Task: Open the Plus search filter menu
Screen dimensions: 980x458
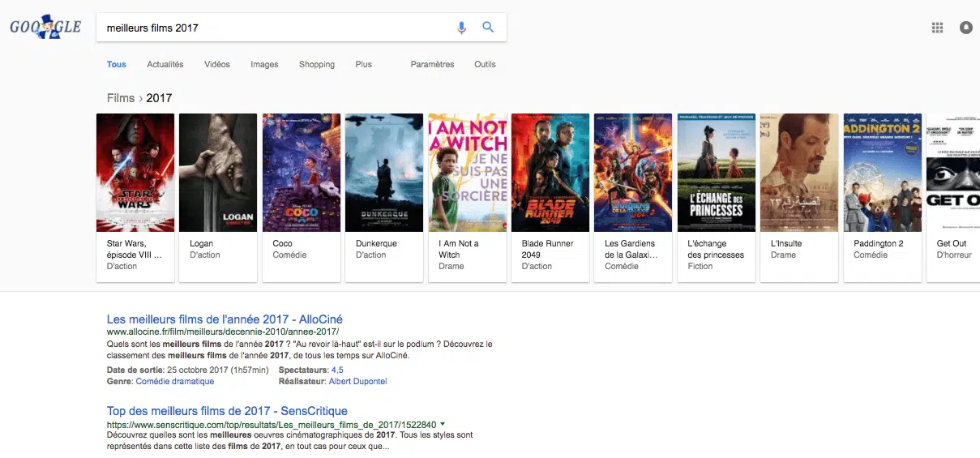Action: 363,65
